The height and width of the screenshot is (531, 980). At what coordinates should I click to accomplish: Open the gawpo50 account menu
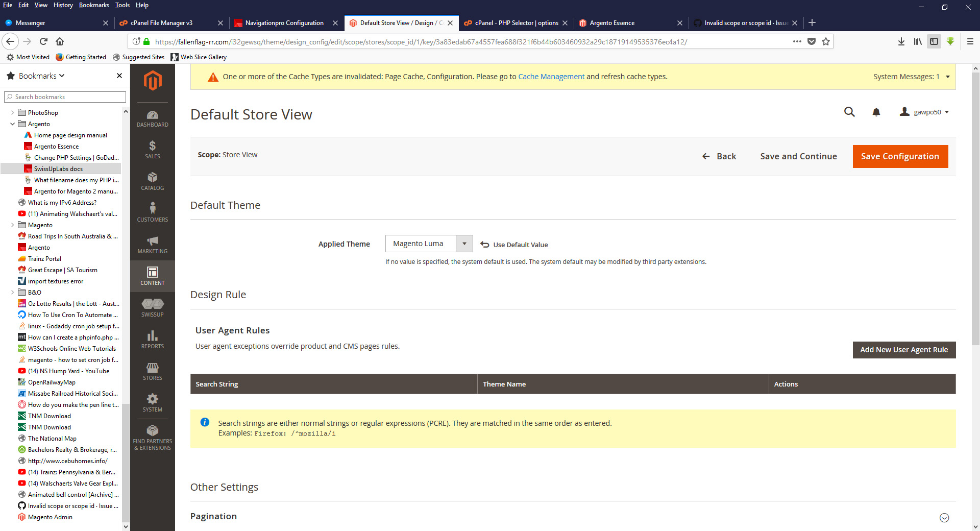(924, 112)
